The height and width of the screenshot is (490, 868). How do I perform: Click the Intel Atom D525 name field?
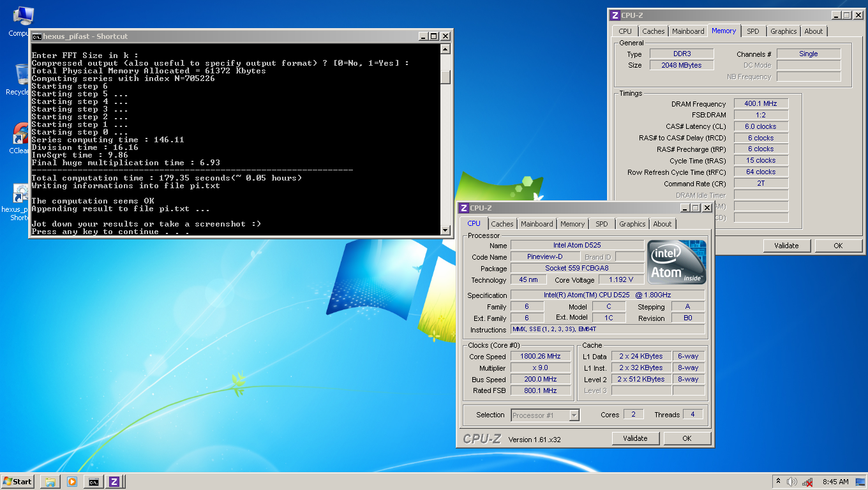pyautogui.click(x=577, y=245)
